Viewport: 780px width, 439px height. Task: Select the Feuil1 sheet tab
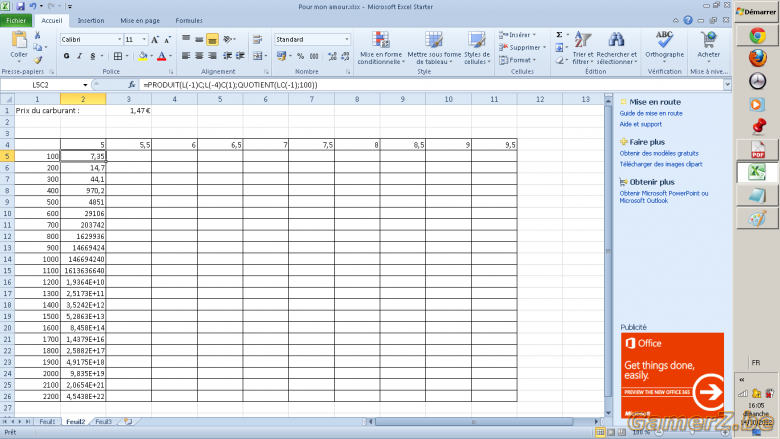point(47,421)
